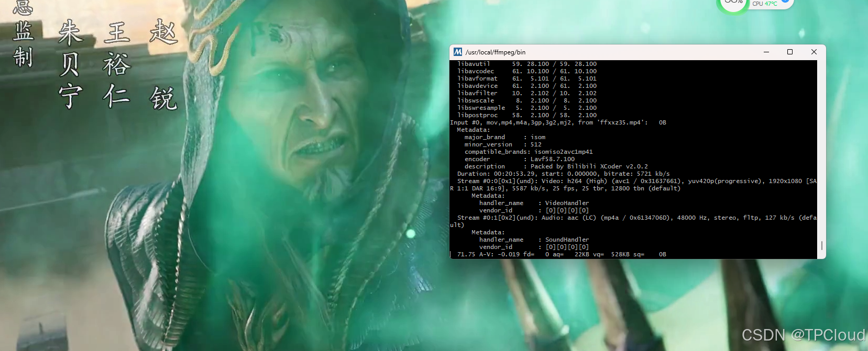The height and width of the screenshot is (351, 868).
Task: Maximize the /usr/local/ffmpeg/bin terminal window
Action: [x=790, y=52]
